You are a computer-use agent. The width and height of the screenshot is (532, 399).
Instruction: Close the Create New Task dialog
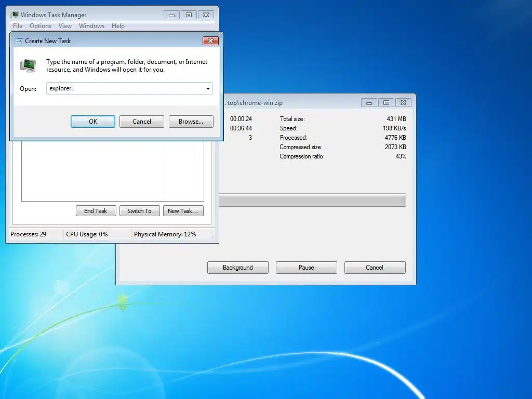click(210, 41)
